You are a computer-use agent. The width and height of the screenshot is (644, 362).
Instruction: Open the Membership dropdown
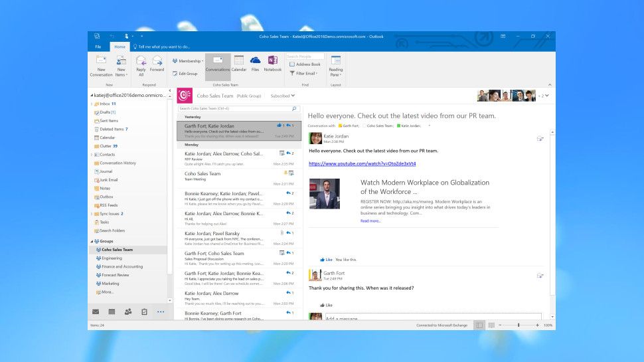188,61
